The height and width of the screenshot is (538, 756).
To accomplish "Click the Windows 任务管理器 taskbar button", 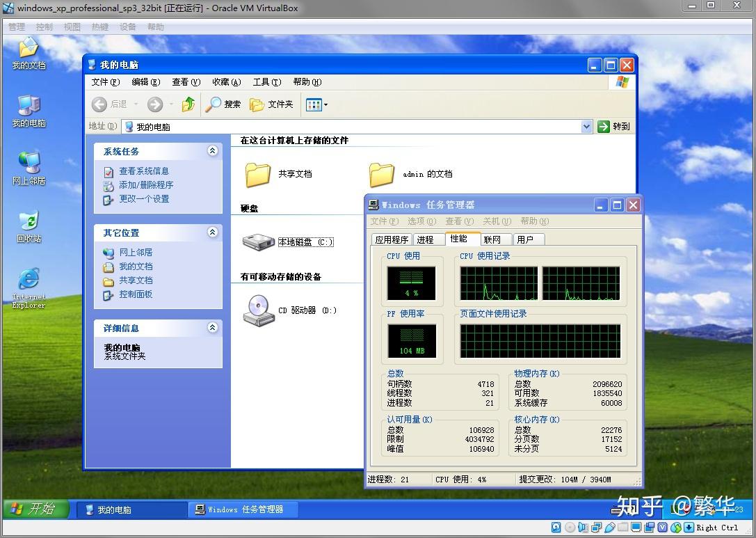I will tap(243, 509).
